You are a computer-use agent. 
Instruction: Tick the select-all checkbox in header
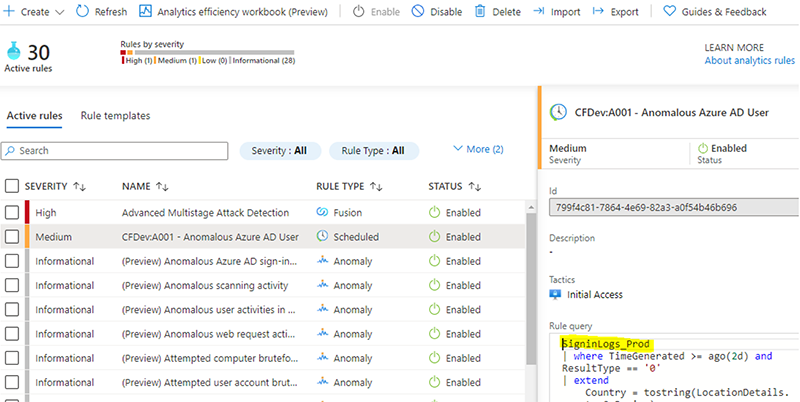coord(12,186)
